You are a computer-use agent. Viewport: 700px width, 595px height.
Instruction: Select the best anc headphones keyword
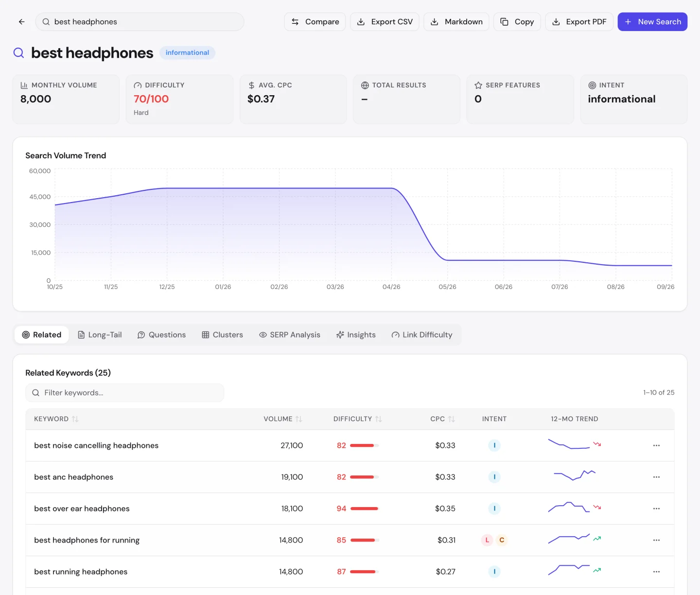point(73,477)
